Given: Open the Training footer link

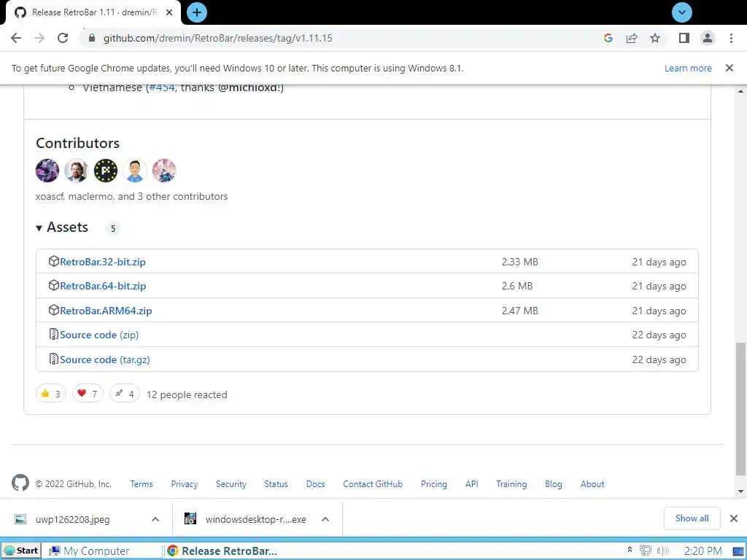Looking at the screenshot, I should 511,484.
